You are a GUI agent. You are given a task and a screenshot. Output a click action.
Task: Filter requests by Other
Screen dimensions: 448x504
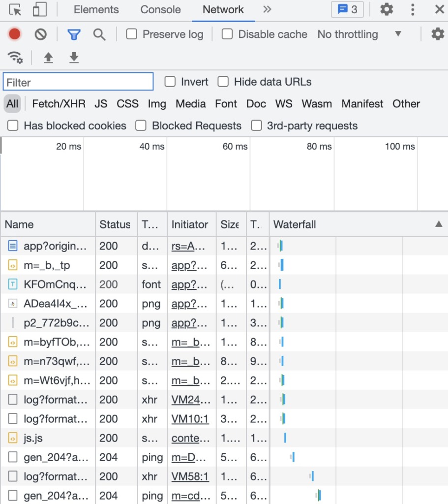point(406,104)
